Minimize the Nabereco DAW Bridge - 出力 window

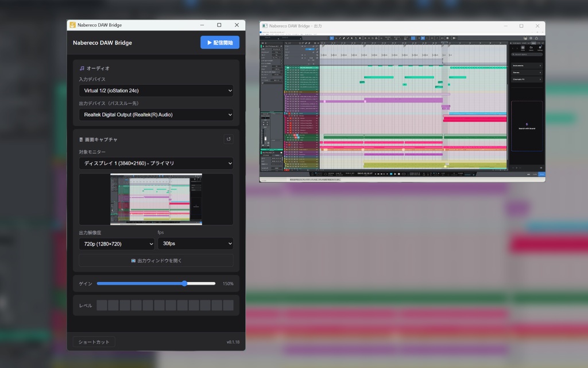tap(505, 26)
